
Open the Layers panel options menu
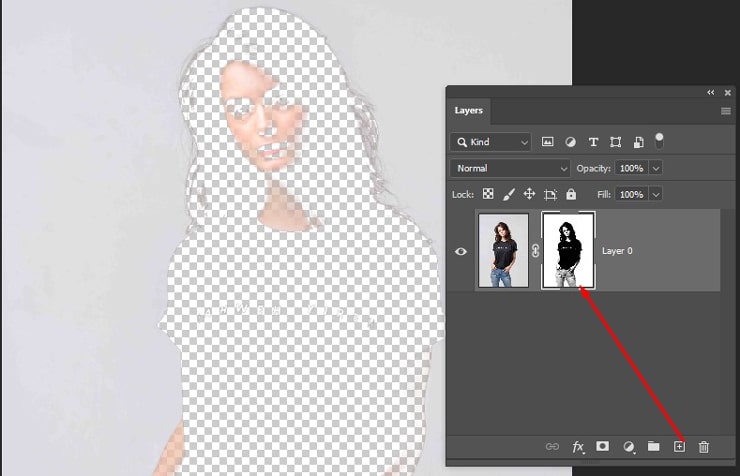[725, 111]
